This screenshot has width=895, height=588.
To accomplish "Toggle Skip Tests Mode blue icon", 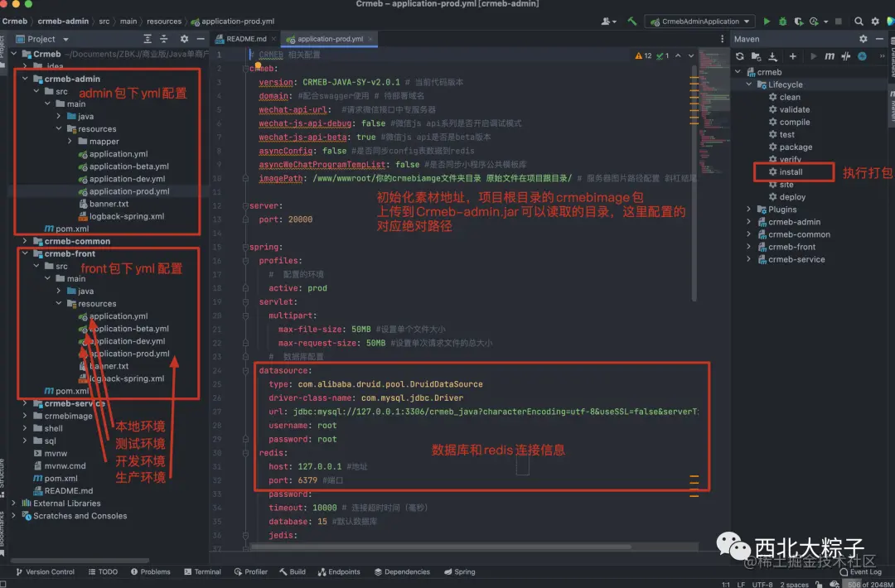I will (x=862, y=55).
